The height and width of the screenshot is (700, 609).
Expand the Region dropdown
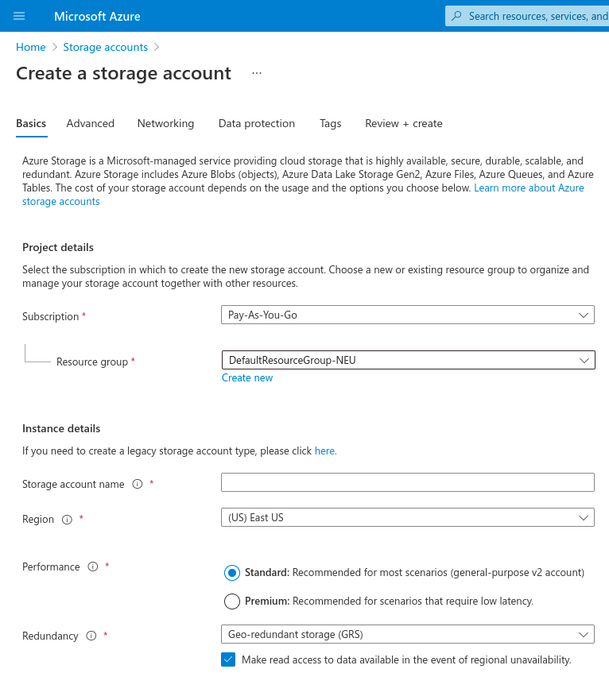[x=407, y=517]
